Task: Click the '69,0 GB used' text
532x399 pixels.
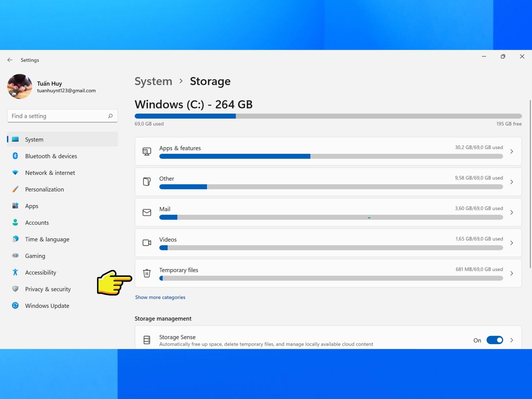Action: click(149, 124)
